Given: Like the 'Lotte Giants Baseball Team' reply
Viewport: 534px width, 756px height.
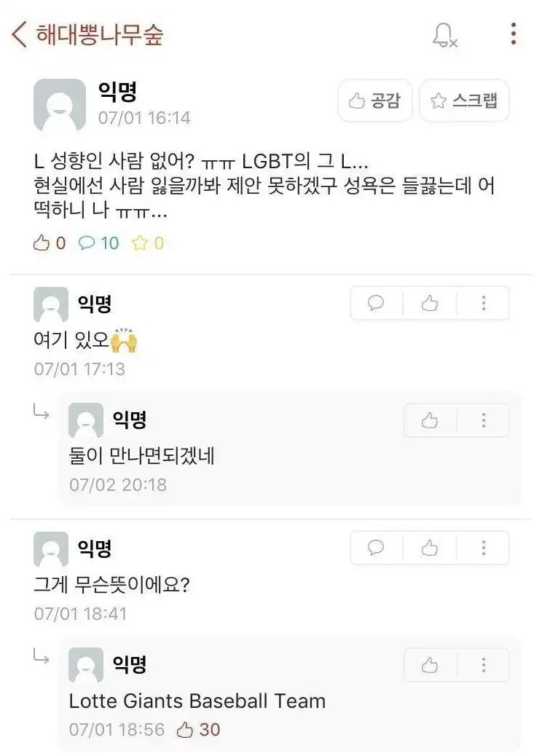Looking at the screenshot, I should tap(430, 664).
